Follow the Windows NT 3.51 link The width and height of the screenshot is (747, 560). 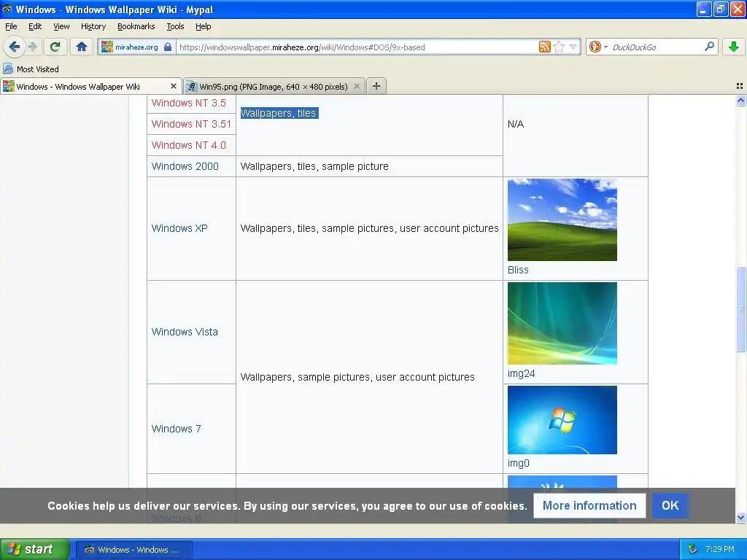click(x=191, y=124)
